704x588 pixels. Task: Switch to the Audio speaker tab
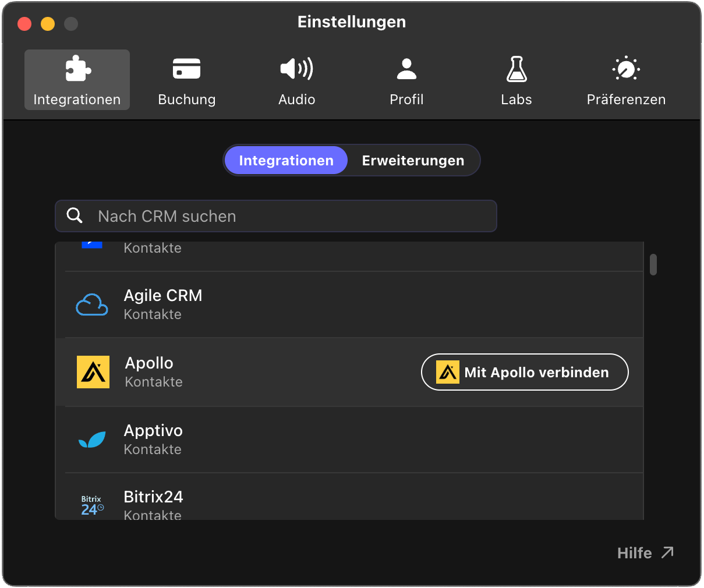(297, 80)
